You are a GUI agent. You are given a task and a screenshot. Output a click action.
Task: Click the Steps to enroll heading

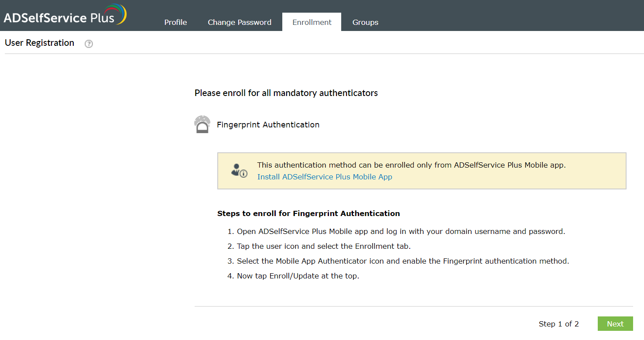(x=308, y=213)
